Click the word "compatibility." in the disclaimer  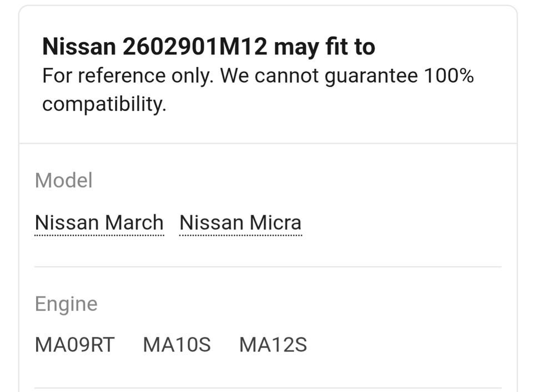coord(104,104)
